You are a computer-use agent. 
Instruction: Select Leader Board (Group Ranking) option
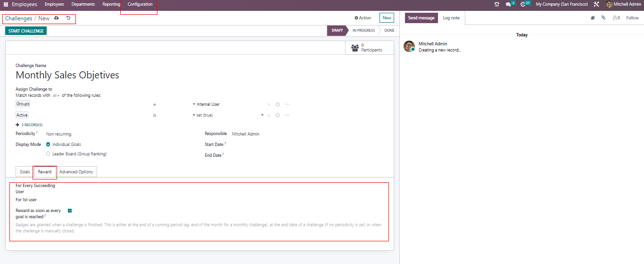pyautogui.click(x=48, y=154)
